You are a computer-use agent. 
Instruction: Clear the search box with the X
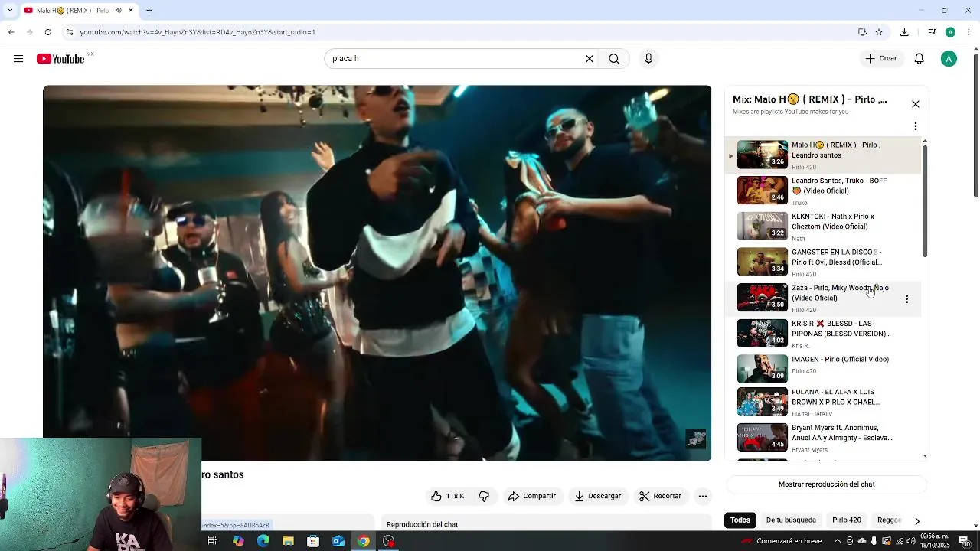pyautogui.click(x=590, y=59)
